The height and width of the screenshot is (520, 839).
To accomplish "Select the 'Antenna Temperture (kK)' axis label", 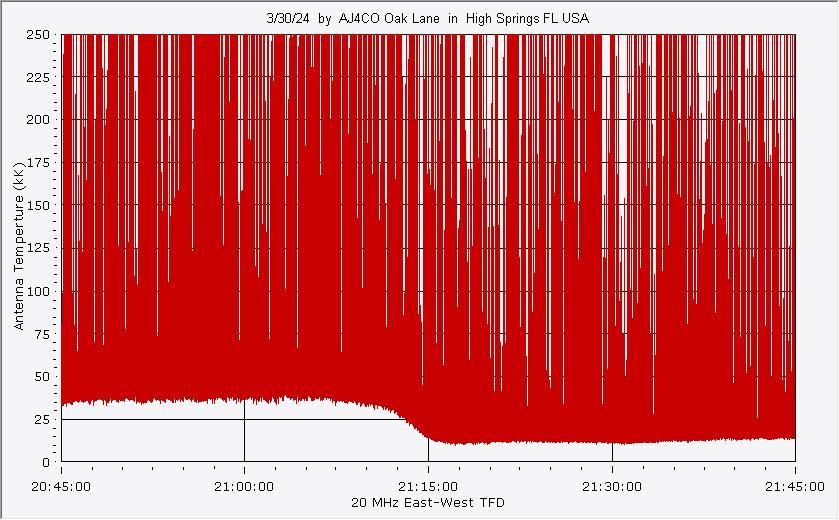I will pyautogui.click(x=19, y=246).
